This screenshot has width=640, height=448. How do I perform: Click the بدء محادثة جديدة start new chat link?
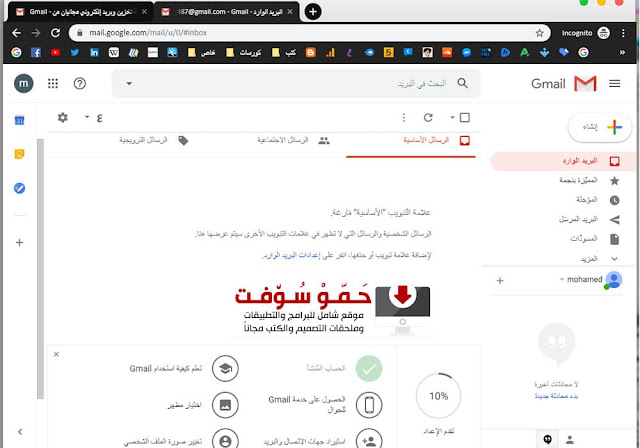pos(556,396)
